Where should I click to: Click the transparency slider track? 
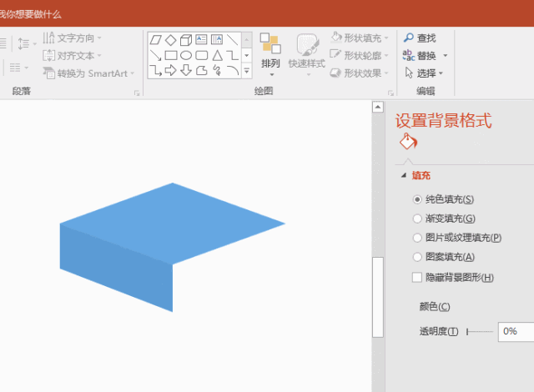click(480, 331)
